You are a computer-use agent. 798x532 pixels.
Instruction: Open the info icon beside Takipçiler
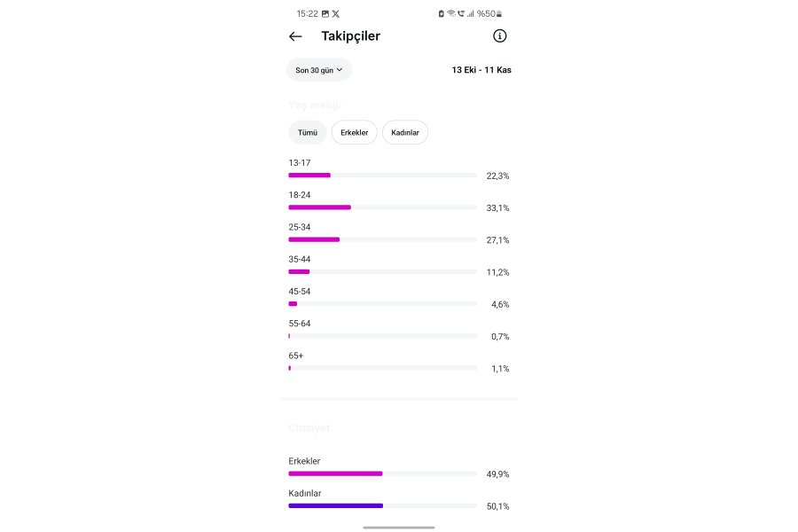[499, 35]
